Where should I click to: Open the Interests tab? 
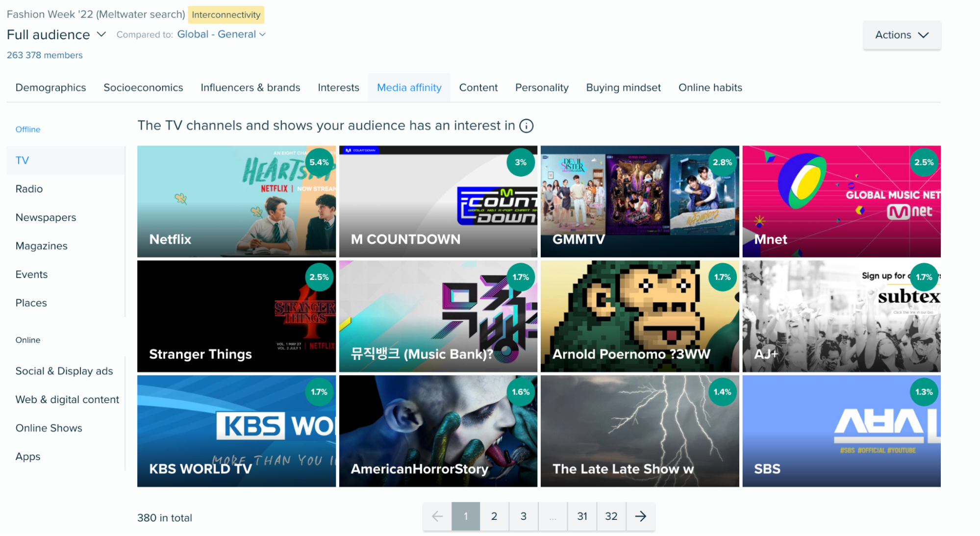(x=338, y=87)
